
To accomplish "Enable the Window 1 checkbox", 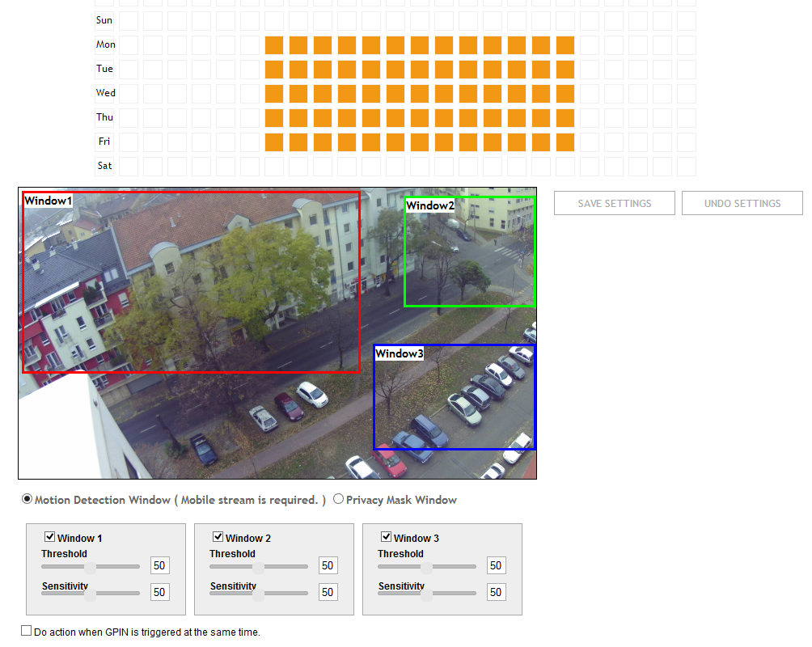I will click(x=49, y=537).
